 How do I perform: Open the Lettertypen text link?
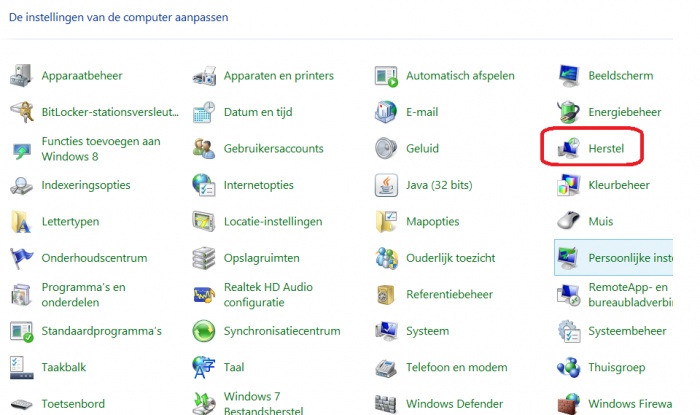coord(70,222)
